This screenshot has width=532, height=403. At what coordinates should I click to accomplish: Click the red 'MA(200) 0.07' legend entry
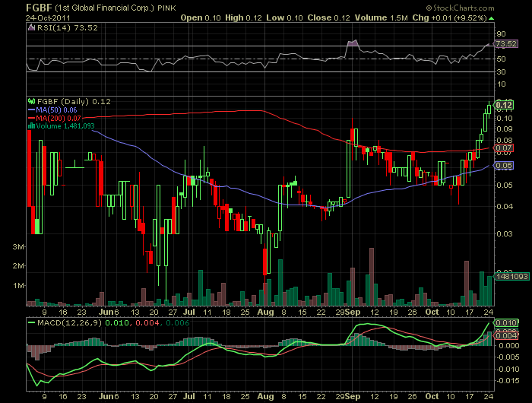[x=54, y=119]
